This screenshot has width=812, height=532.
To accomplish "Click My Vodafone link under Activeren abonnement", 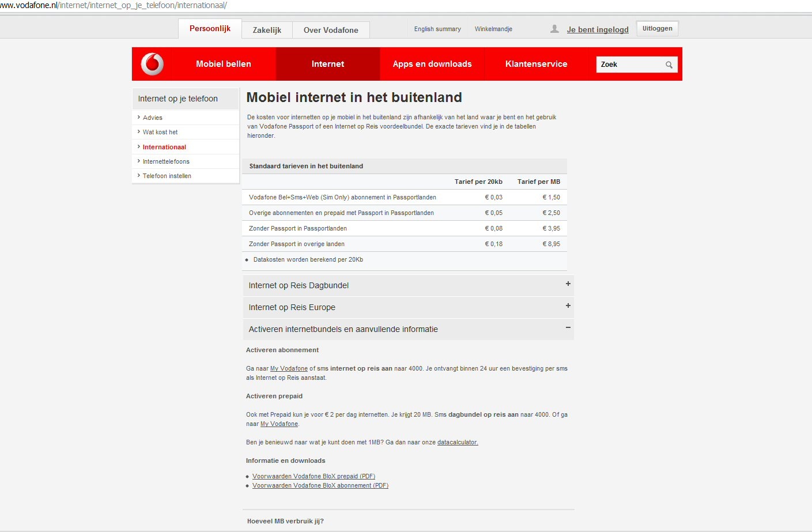I will 289,368.
